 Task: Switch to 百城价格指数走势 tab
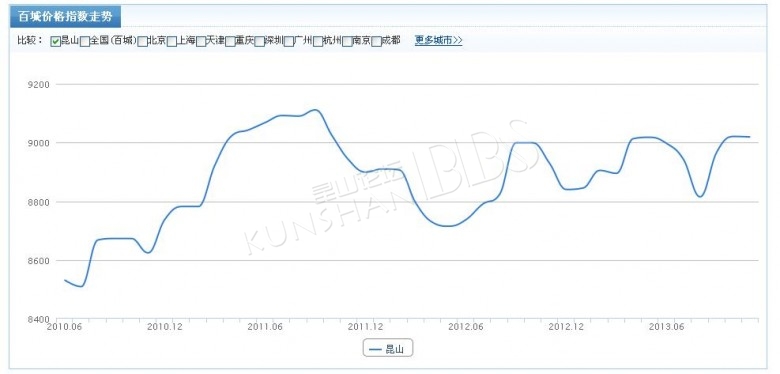click(66, 17)
